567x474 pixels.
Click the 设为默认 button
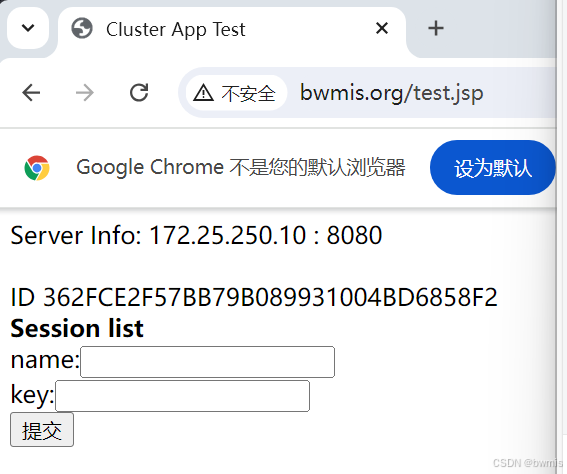tap(493, 167)
